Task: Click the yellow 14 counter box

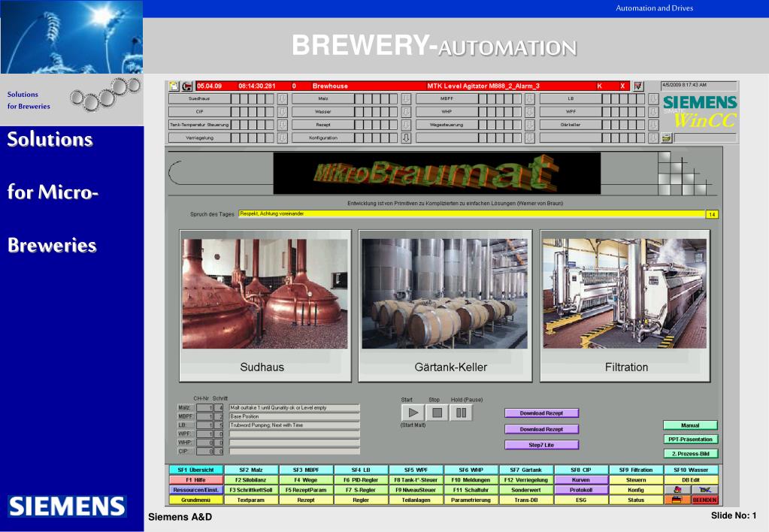Action: click(712, 214)
